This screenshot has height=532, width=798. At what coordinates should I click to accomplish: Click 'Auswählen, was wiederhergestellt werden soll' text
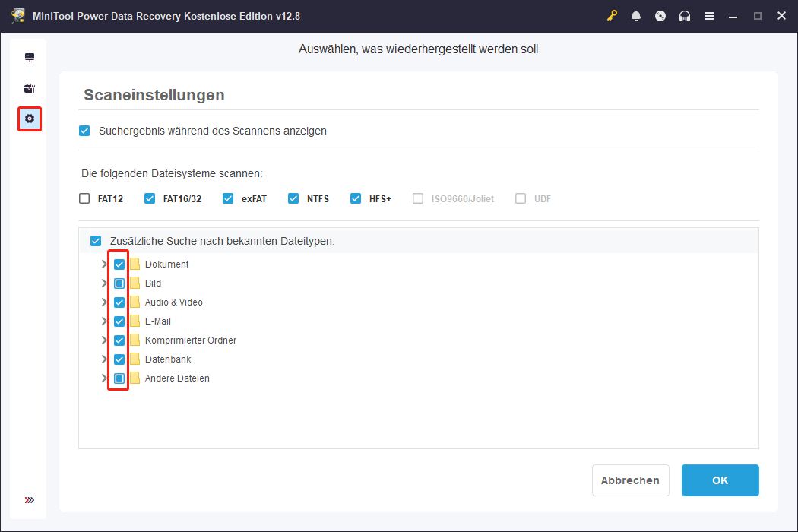pos(418,49)
